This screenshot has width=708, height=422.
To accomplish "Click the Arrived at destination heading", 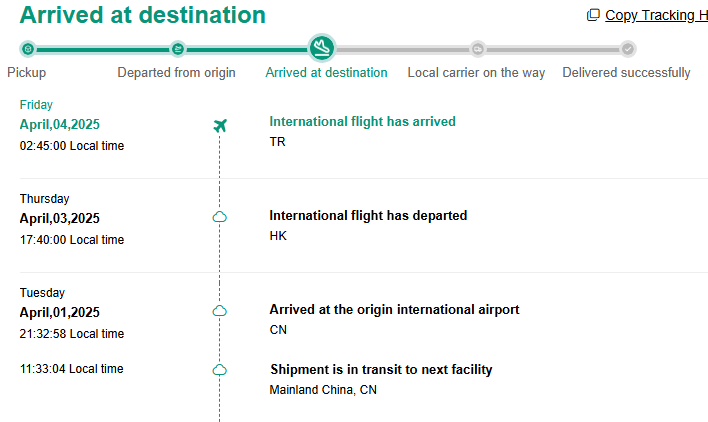I will coord(143,15).
